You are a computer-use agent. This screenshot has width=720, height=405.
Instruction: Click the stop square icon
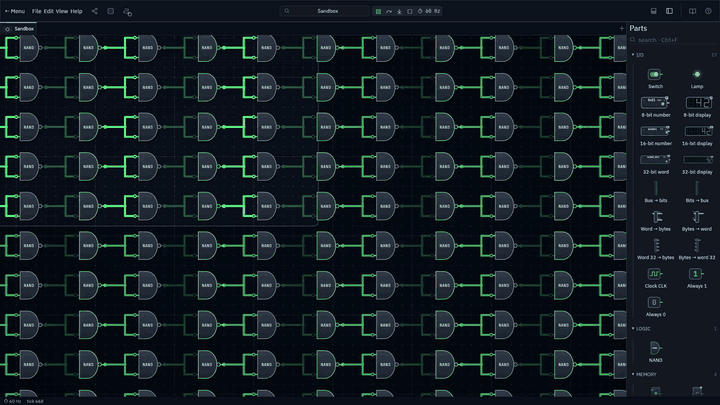tap(410, 11)
